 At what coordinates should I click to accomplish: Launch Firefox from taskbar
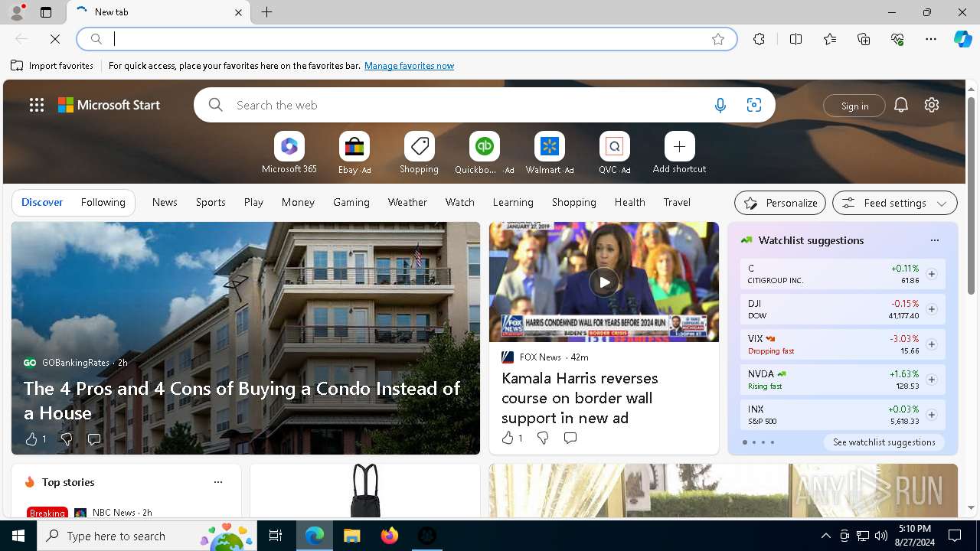389,536
